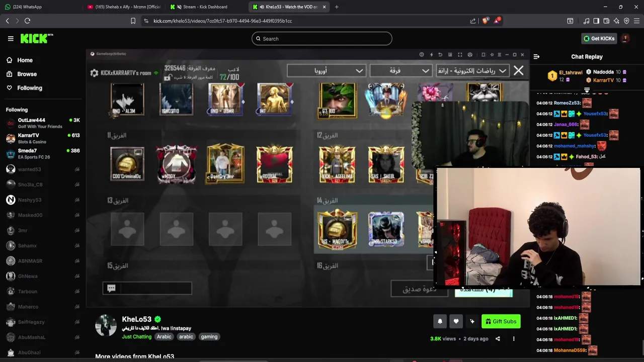Click RomeoZz53 username in chat
Image resolution: width=644 pixels, height=362 pixels.
[567, 103]
